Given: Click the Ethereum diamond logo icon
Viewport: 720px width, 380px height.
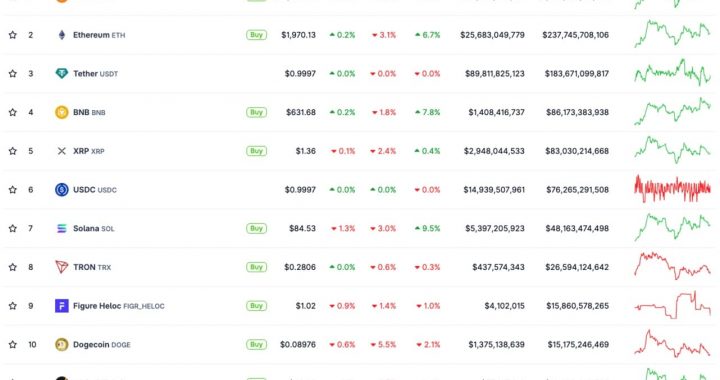Looking at the screenshot, I should coord(62,35).
